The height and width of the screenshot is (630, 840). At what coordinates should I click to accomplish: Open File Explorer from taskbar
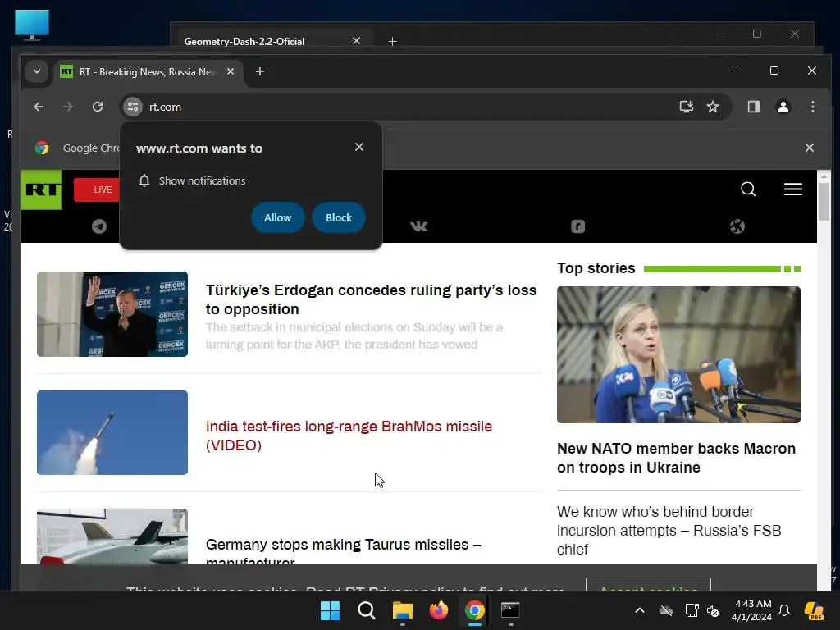pos(402,610)
